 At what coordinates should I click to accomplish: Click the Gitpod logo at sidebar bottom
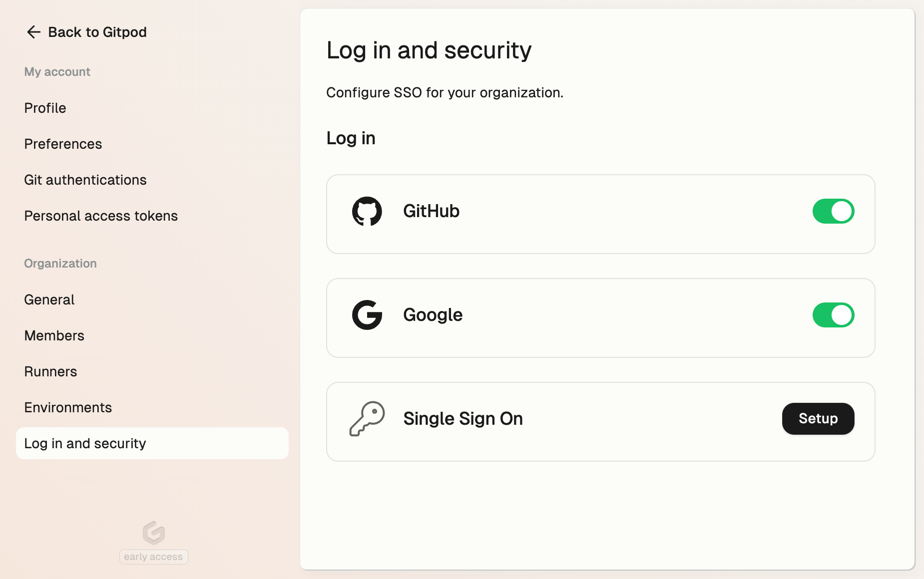(154, 533)
